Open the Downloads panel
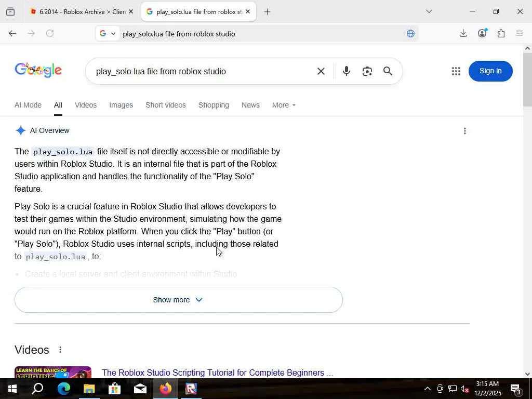Viewport: 532px width, 399px height. (463, 33)
